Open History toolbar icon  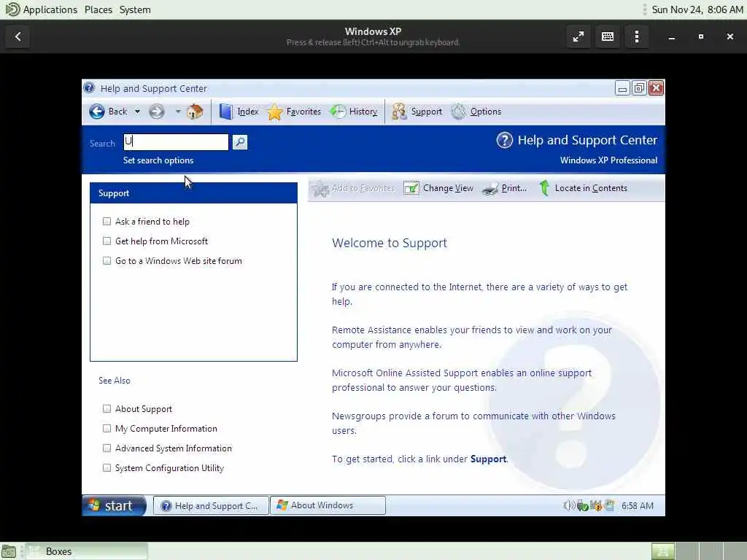pyautogui.click(x=338, y=112)
